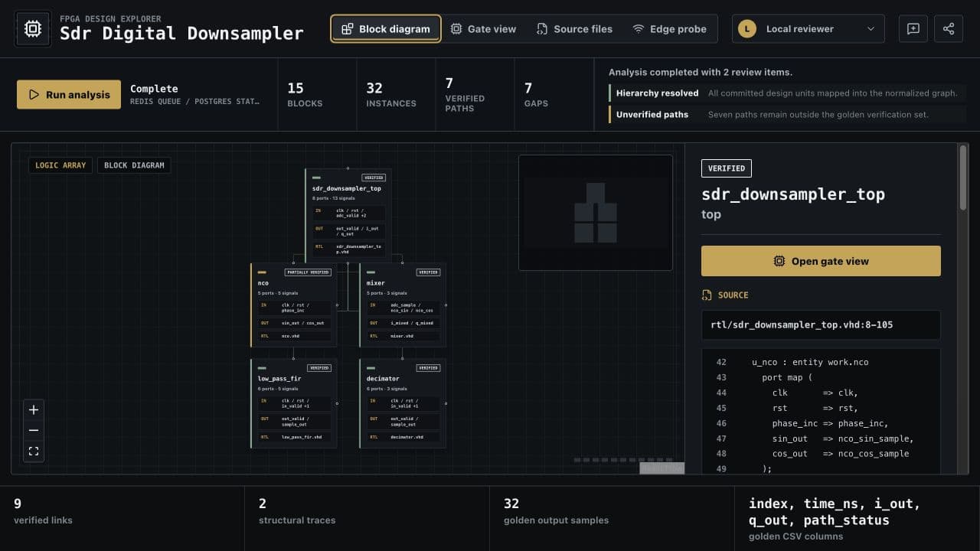980x551 pixels.
Task: Open the Local reviewer dropdown
Action: [x=808, y=29]
